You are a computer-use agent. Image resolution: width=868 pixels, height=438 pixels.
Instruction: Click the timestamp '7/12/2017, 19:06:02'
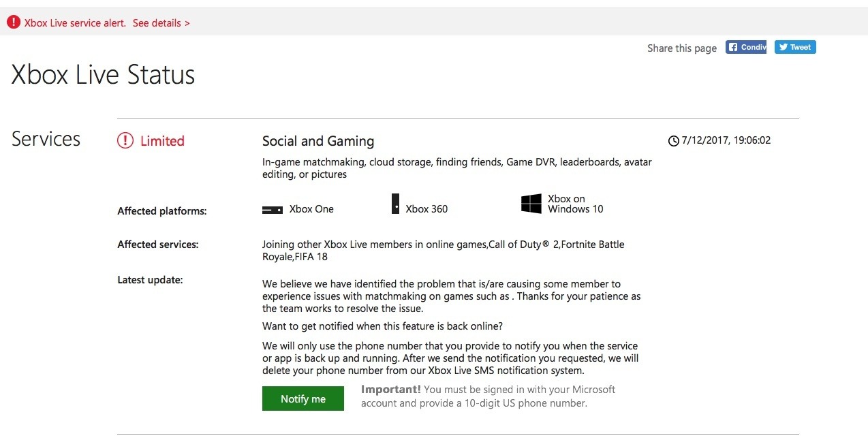[726, 141]
